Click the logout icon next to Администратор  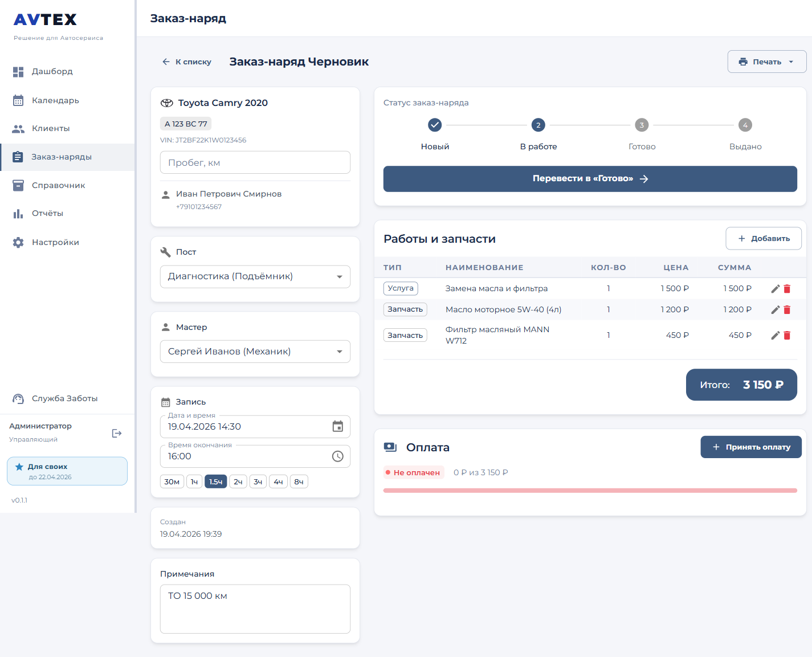pos(117,434)
